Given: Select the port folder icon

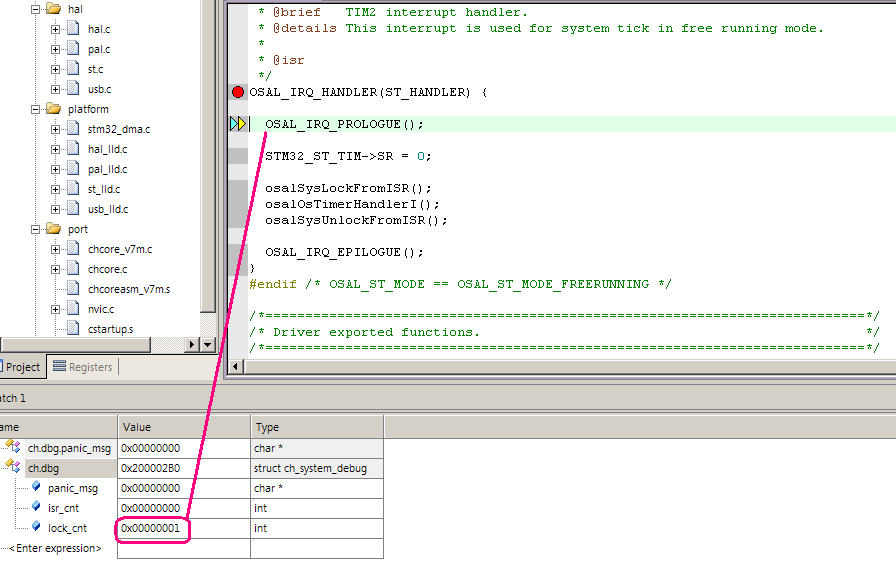Looking at the screenshot, I should coord(53,229).
